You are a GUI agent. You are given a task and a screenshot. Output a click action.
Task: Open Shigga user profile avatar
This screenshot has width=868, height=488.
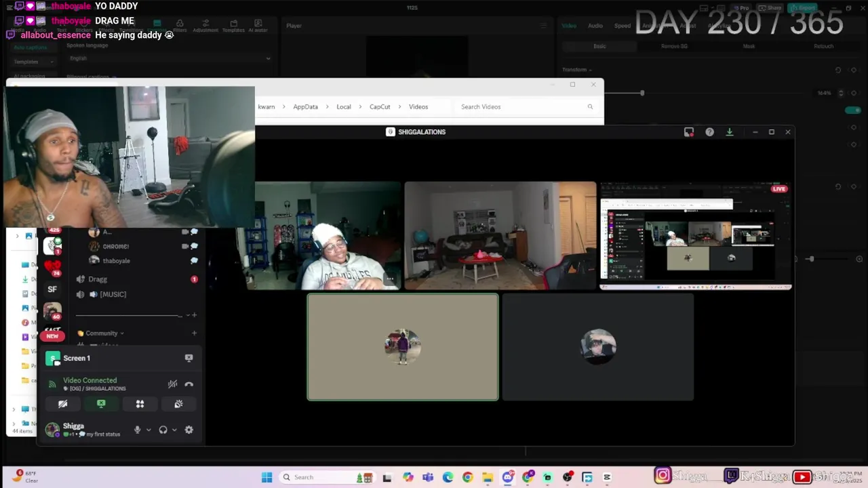(52, 429)
